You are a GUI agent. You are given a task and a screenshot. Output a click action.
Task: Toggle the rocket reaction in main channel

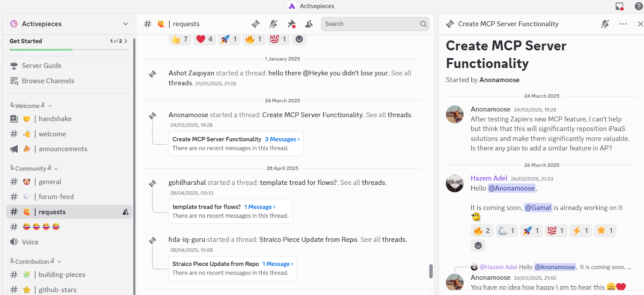pos(229,39)
